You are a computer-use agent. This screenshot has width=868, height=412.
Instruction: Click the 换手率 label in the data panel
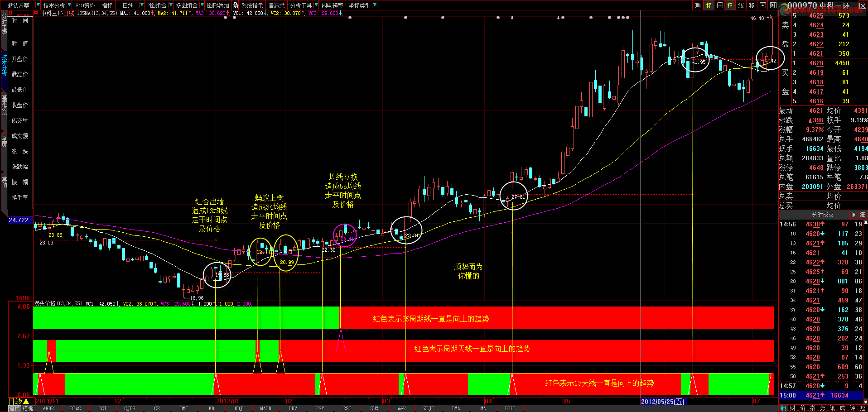pos(19,197)
